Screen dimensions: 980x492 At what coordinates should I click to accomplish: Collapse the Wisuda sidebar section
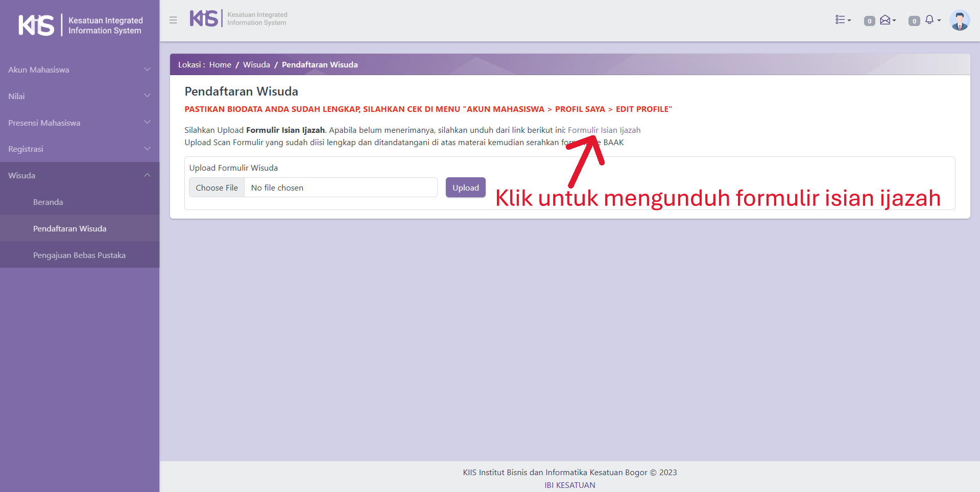79,176
